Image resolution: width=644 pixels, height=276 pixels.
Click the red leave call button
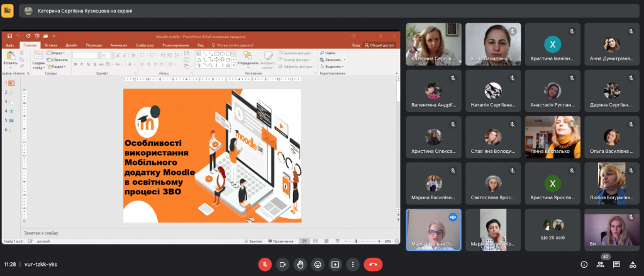[x=373, y=265]
